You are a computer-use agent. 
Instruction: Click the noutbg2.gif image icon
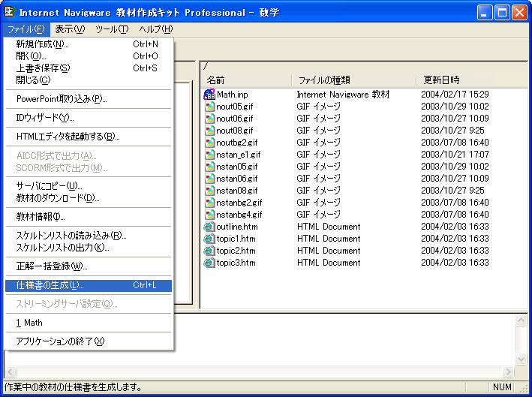click(209, 143)
